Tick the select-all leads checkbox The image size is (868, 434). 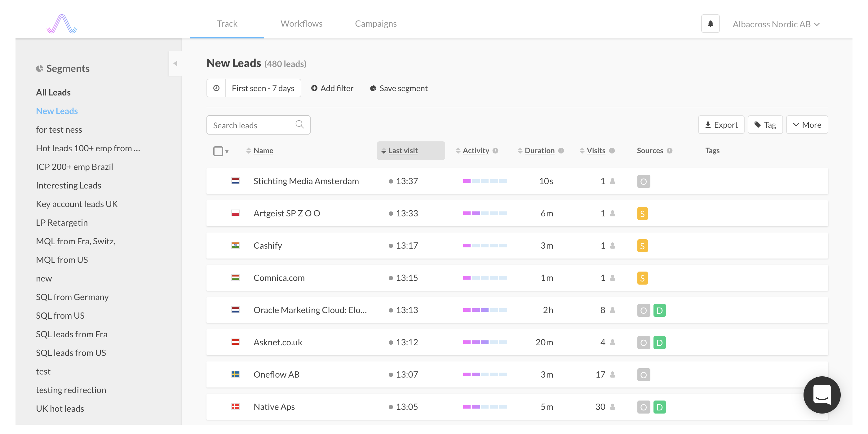click(218, 151)
